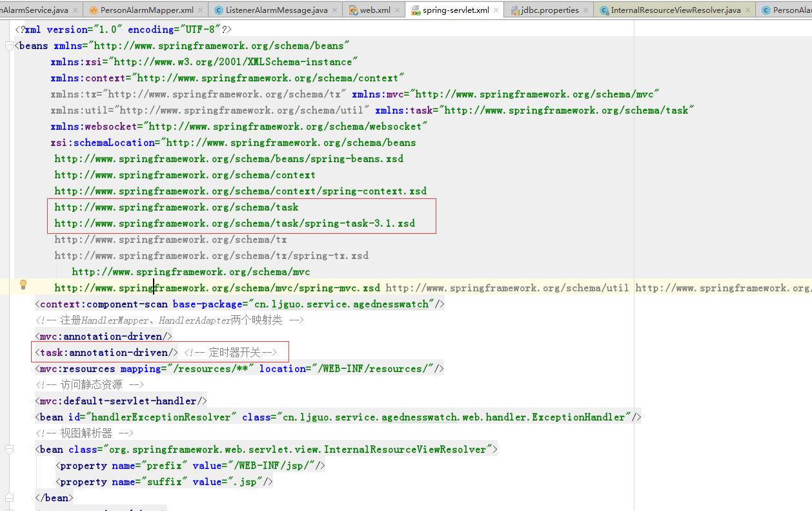Image resolution: width=812 pixels, height=511 pixels.
Task: Click the property name="suffix" line
Action: tap(165, 482)
